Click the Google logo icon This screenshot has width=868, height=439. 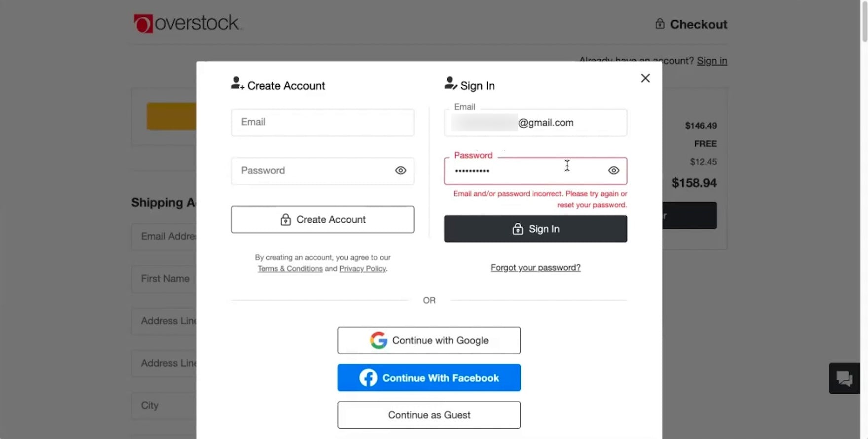pos(378,340)
